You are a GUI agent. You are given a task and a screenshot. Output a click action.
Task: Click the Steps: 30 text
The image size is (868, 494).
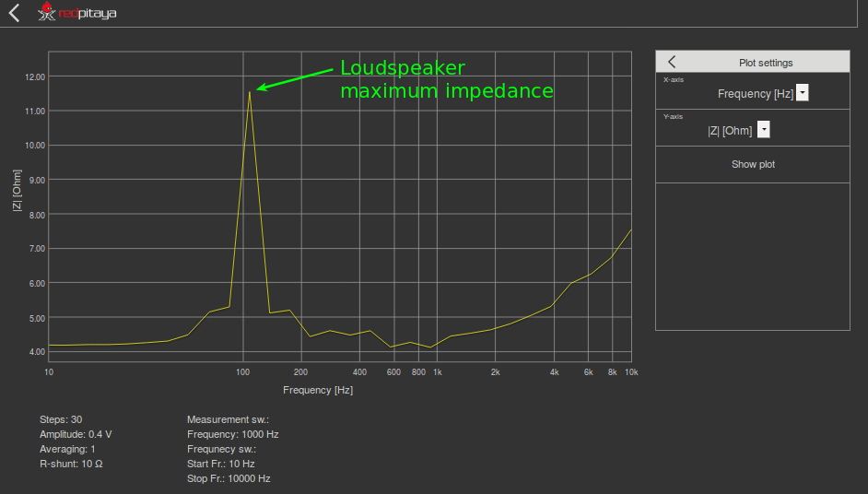coord(61,419)
